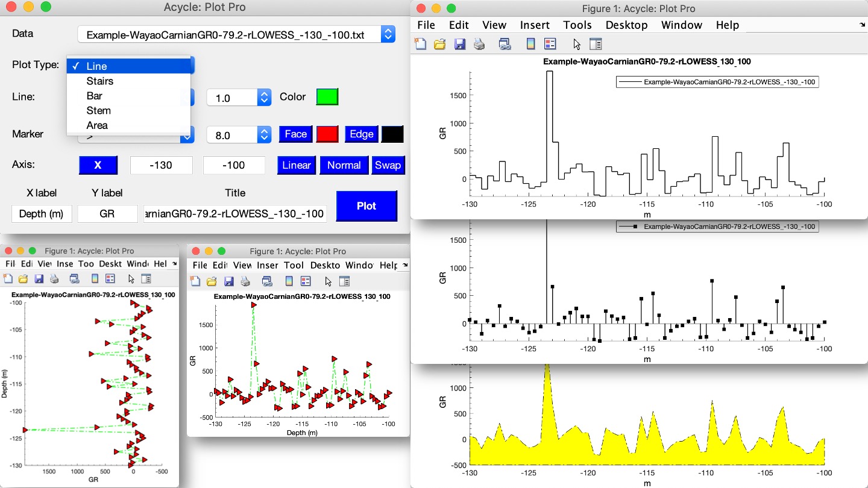Viewport: 868px width, 488px height.
Task: Toggle the Swap axes button
Action: point(388,165)
